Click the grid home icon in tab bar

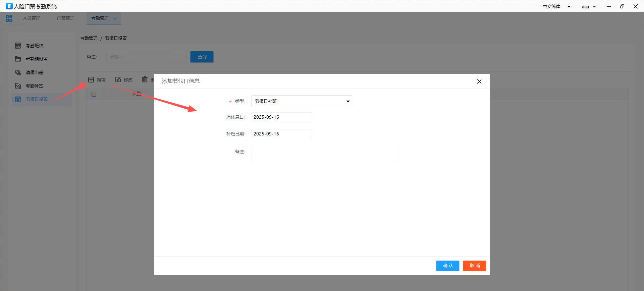pyautogui.click(x=9, y=18)
